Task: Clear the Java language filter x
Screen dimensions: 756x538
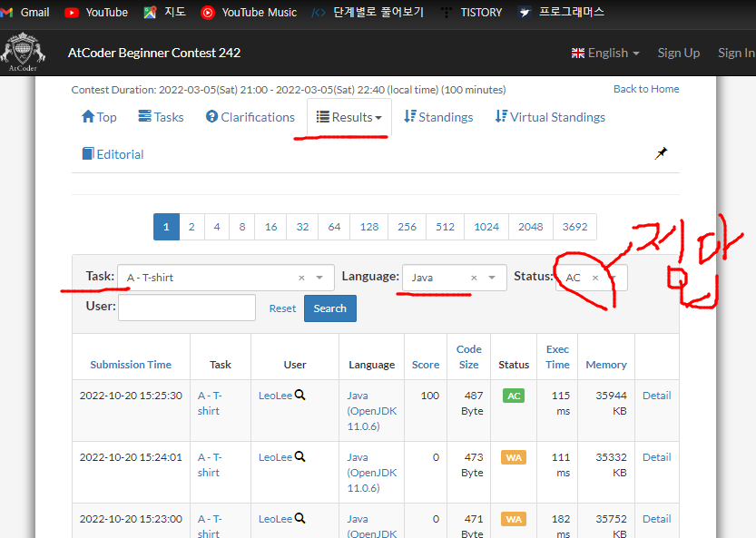Action: click(474, 278)
